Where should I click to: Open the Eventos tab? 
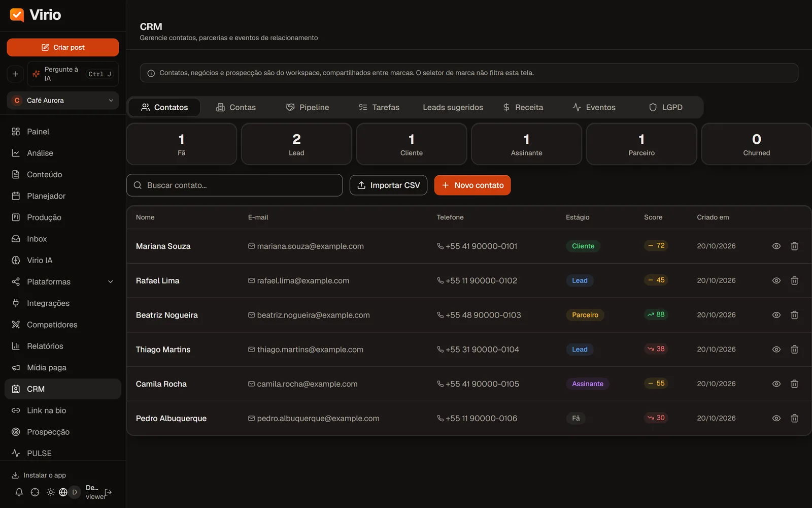click(x=594, y=107)
